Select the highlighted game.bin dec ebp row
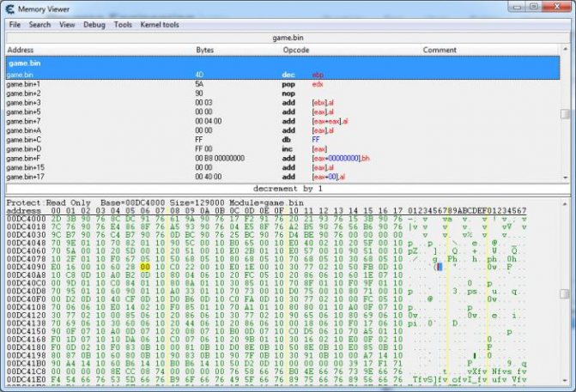Viewport: 576px width, 392px height. (x=283, y=75)
